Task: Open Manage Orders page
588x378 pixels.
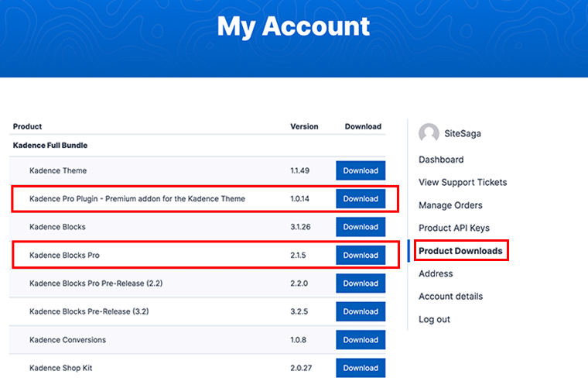Action: [450, 205]
